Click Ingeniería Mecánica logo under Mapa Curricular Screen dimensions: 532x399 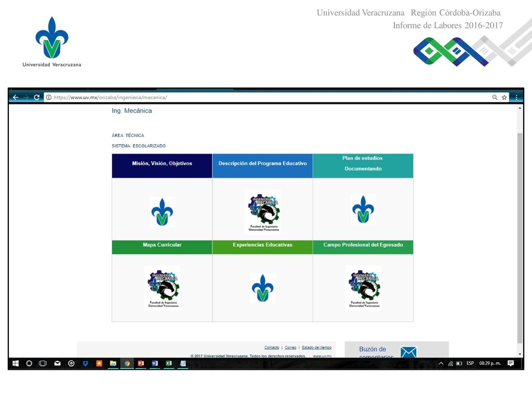[x=163, y=288]
